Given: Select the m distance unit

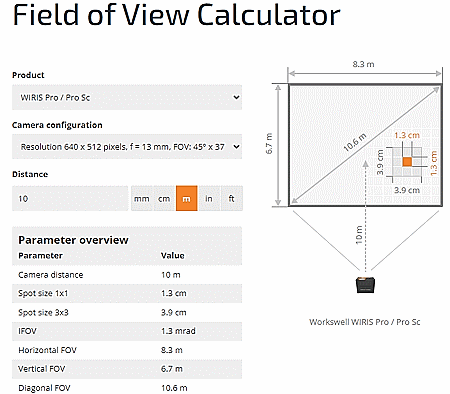Looking at the screenshot, I should click(x=186, y=199).
